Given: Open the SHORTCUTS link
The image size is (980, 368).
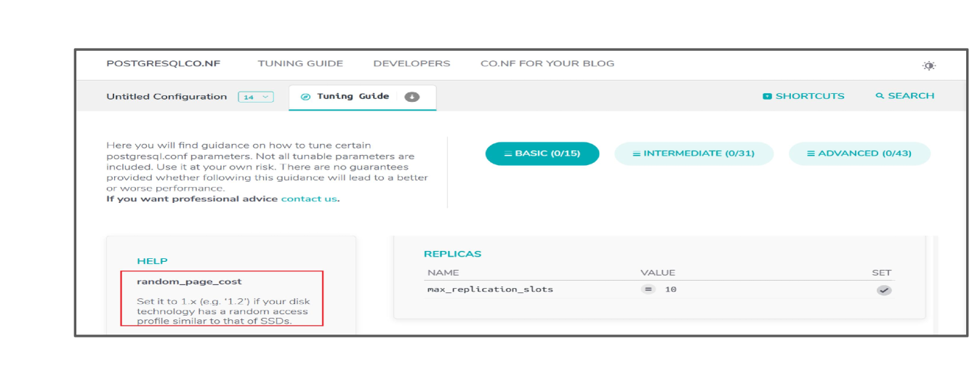Looking at the screenshot, I should click(803, 96).
